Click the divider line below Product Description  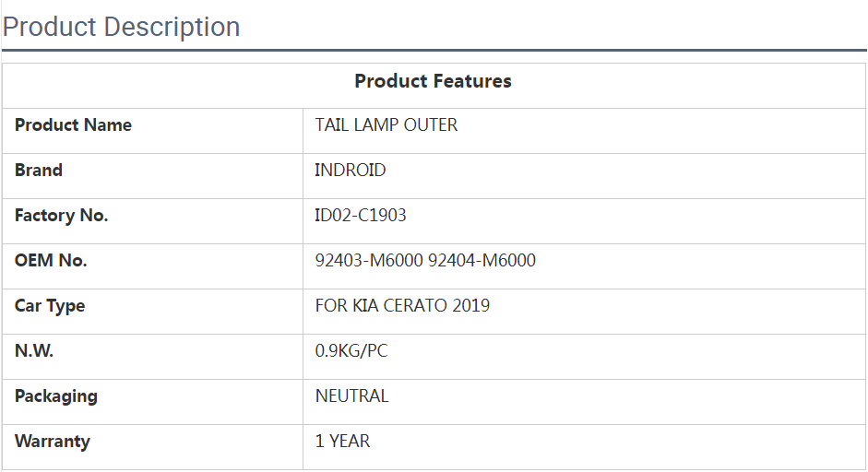(434, 50)
